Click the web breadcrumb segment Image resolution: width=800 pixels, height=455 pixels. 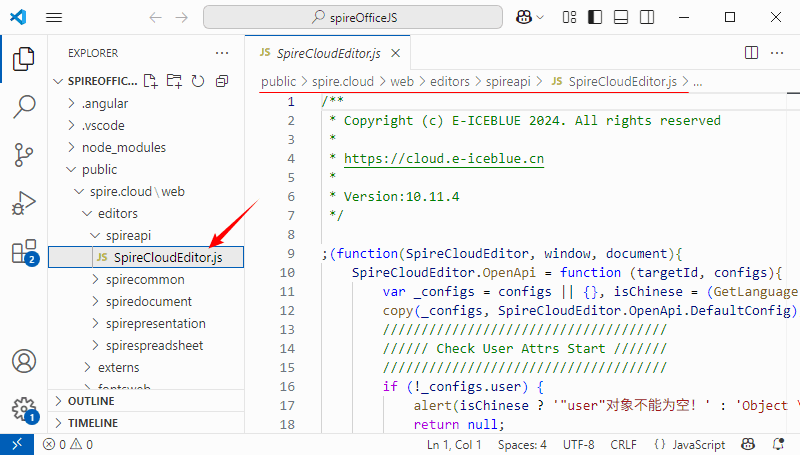pyautogui.click(x=402, y=82)
